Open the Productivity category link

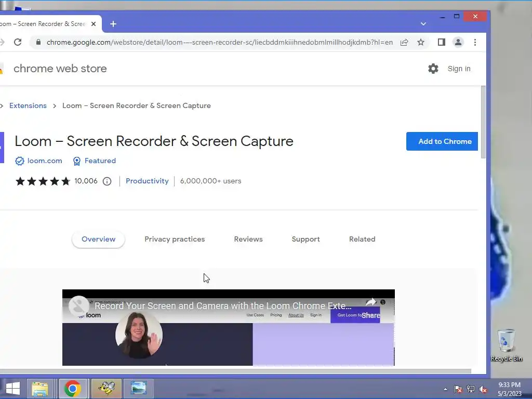[x=147, y=181]
